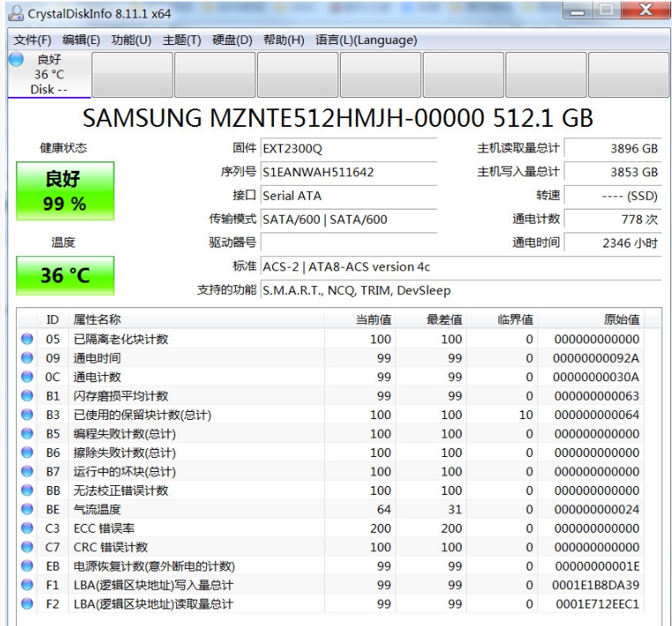Click raw value 0001E1B8DA39

(595, 585)
